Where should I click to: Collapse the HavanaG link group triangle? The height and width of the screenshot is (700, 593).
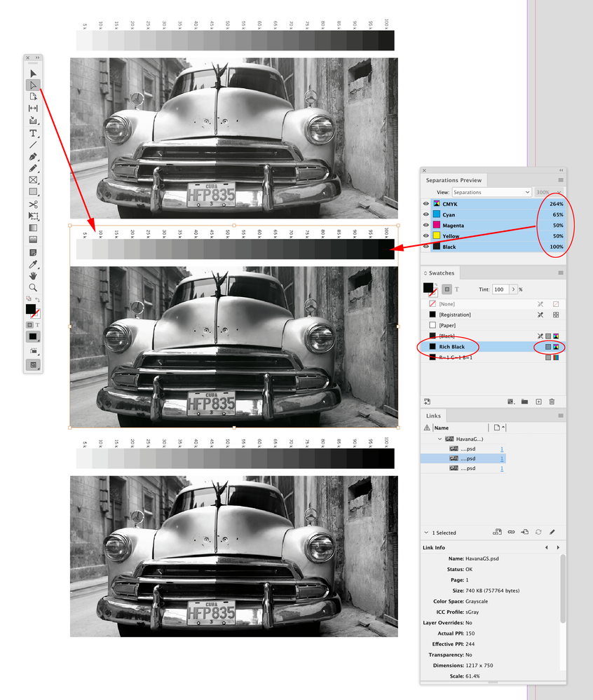pyautogui.click(x=439, y=439)
